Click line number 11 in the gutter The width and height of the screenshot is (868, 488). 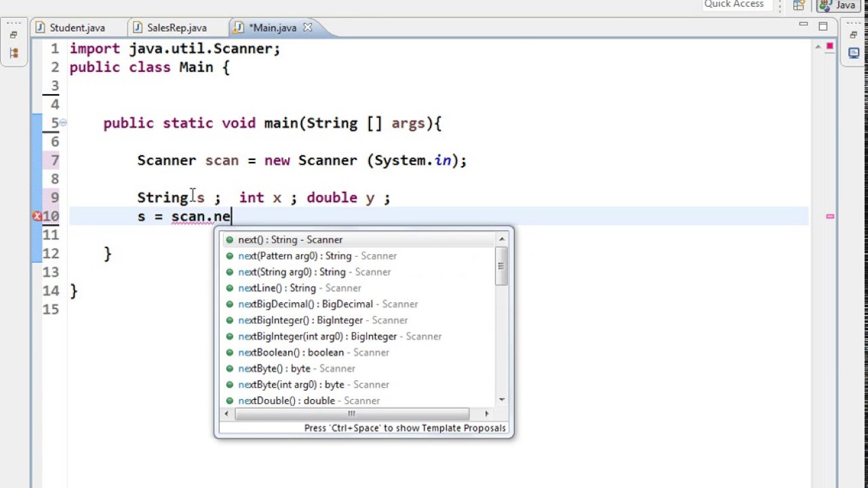[x=51, y=235]
